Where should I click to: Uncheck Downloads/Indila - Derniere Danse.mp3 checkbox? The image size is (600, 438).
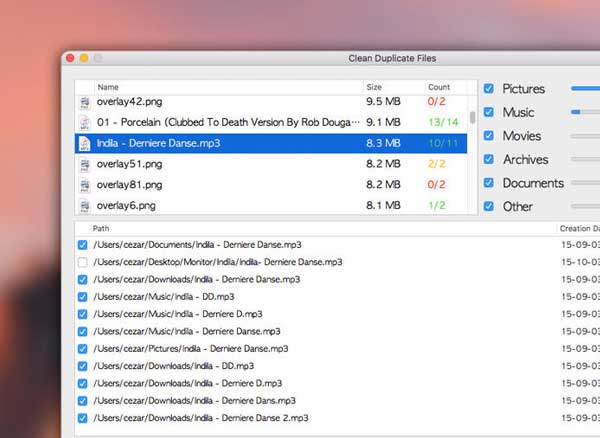(82, 280)
